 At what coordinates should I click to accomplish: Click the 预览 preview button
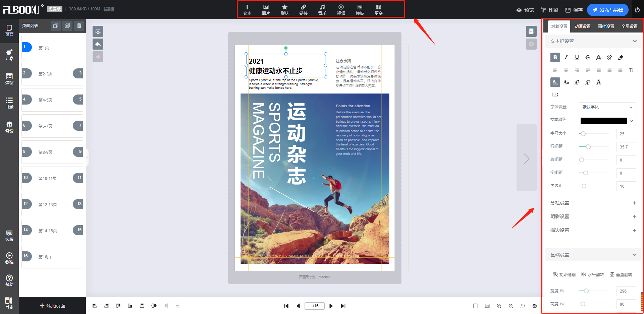click(525, 10)
